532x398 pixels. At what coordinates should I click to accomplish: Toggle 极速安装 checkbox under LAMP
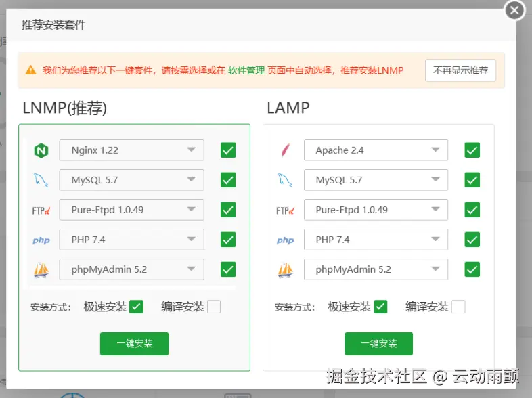[x=380, y=307]
